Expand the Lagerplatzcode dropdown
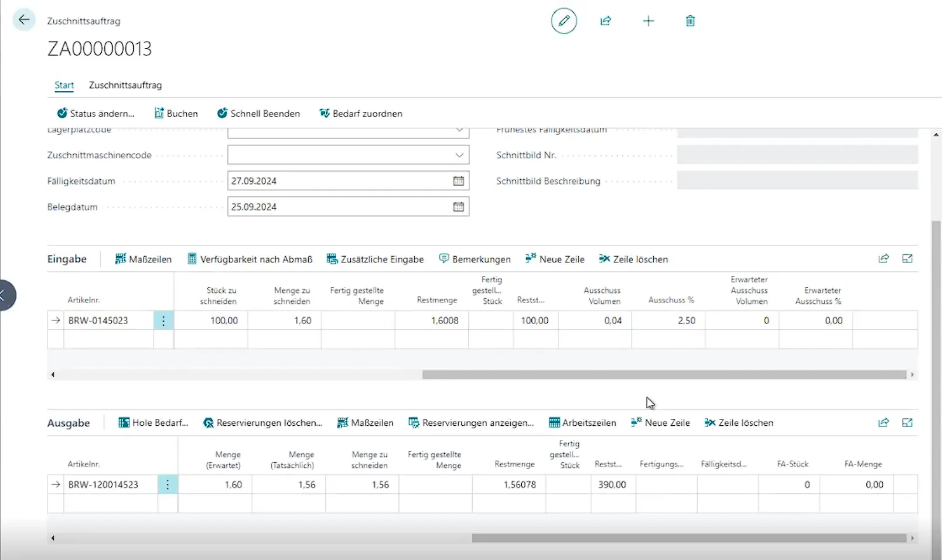The width and height of the screenshot is (942, 560). pos(459,131)
